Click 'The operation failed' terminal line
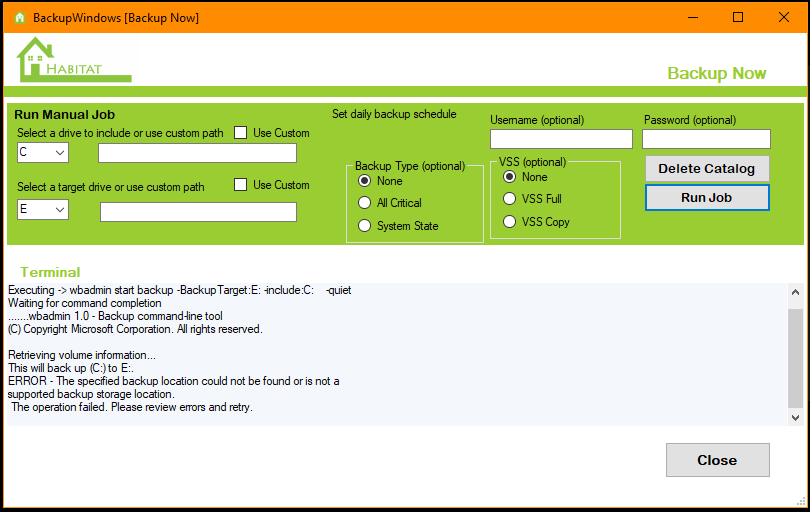The height and width of the screenshot is (512, 810). click(x=132, y=407)
